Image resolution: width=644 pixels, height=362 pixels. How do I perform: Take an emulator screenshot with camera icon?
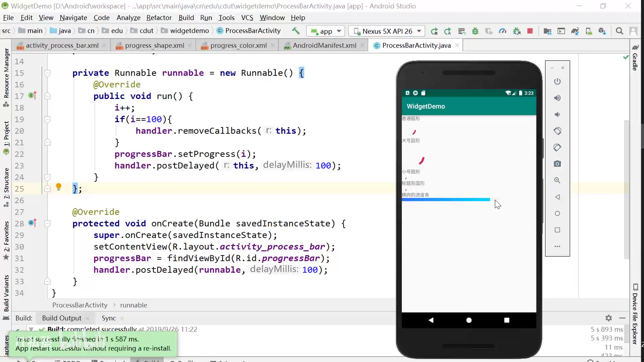(557, 164)
